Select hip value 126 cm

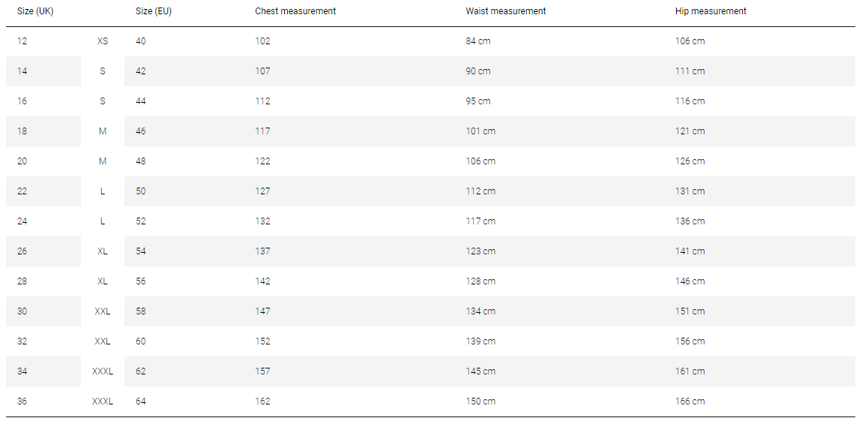pos(690,161)
